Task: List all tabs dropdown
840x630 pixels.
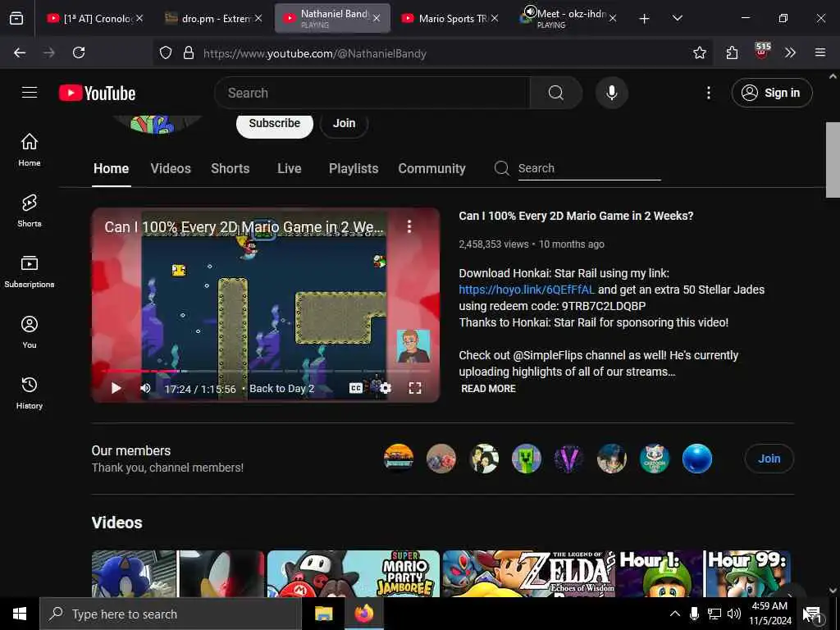Action: click(677, 18)
